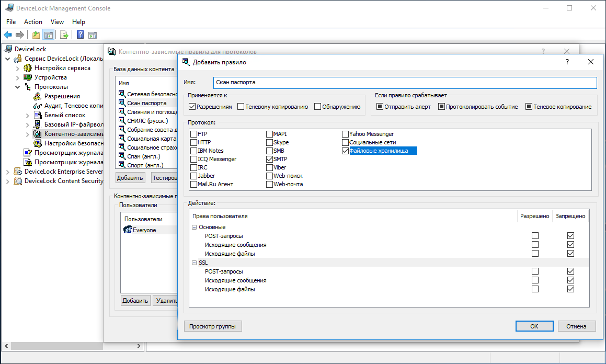Click the Имя input field

[x=405, y=82]
